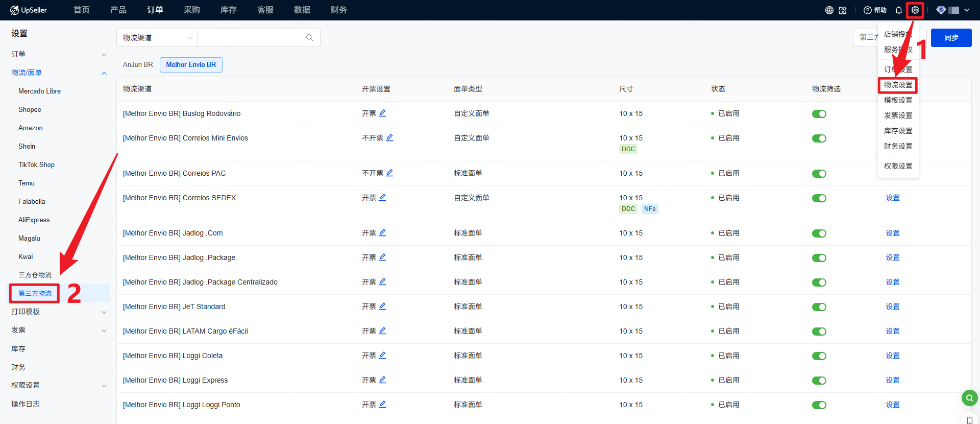980x424 pixels.
Task: Click the search magnifier icon in search box
Action: tap(309, 38)
